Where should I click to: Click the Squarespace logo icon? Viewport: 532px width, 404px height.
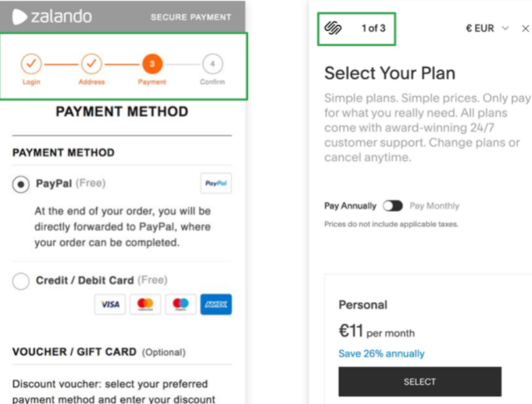point(333,28)
